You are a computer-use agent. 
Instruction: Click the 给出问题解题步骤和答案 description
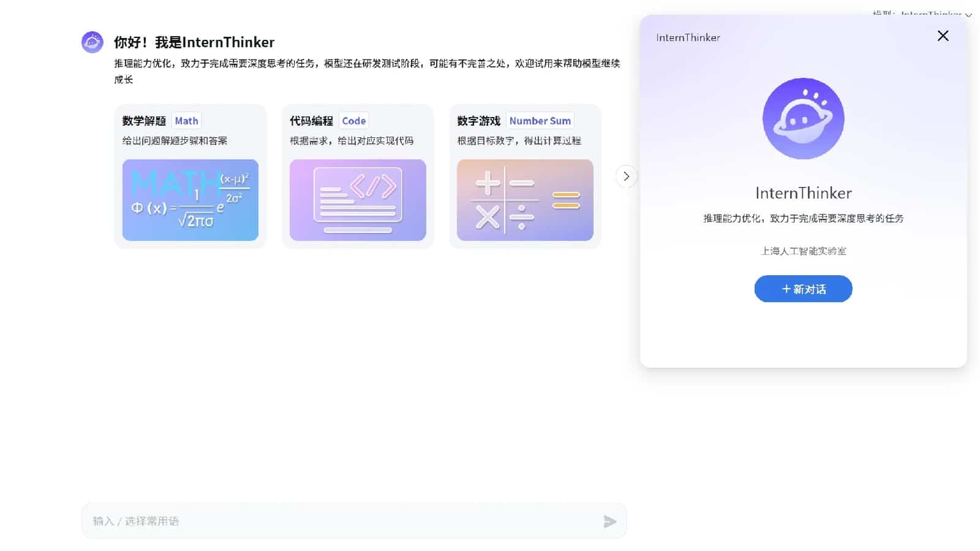175,140
